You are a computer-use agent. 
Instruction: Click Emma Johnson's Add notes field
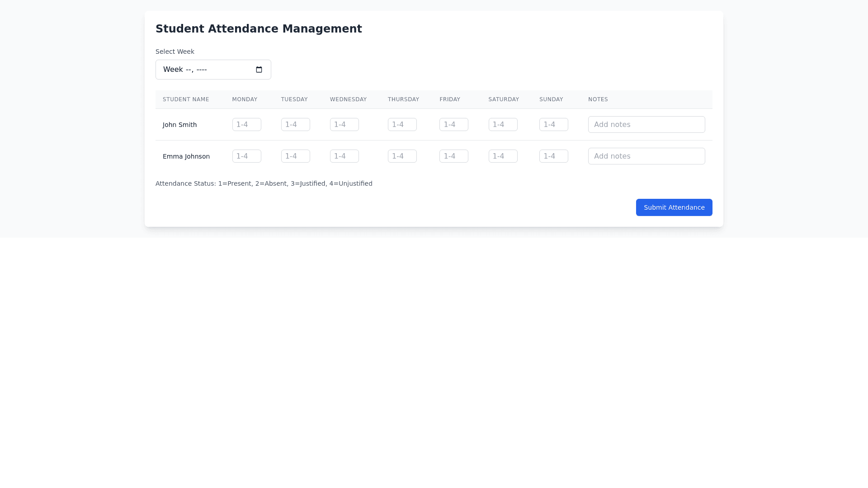646,156
